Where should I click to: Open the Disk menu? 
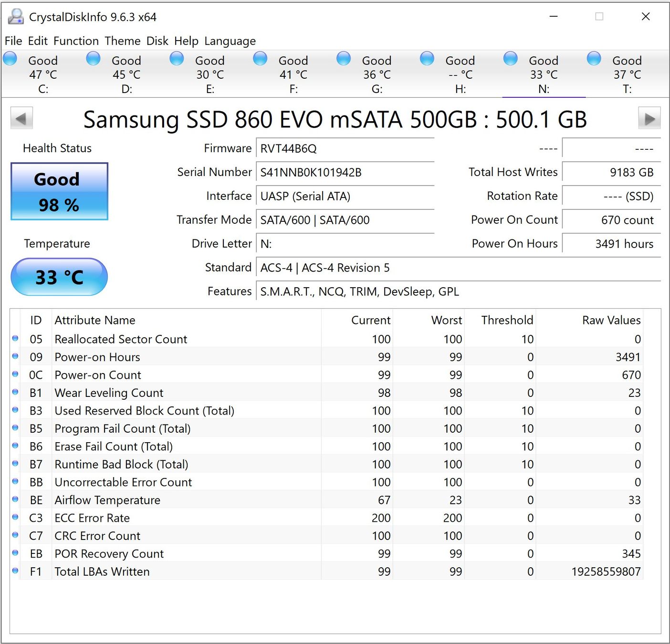[x=157, y=41]
